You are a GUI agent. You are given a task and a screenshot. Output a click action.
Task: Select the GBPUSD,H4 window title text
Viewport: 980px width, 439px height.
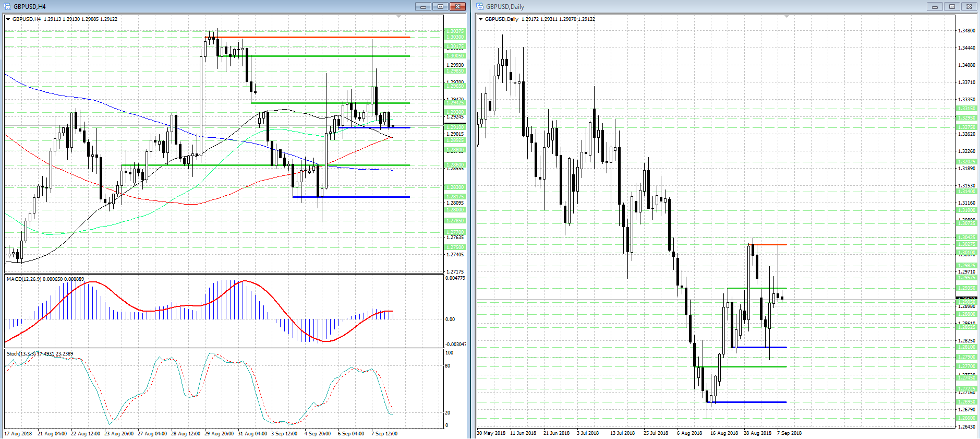point(30,7)
